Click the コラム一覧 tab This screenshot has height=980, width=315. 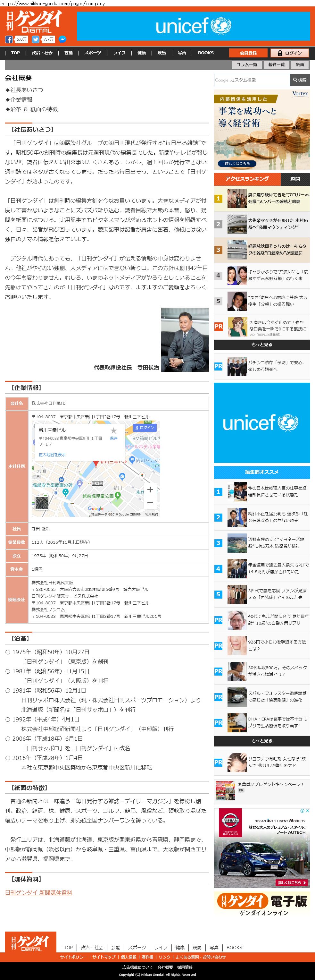247,65
